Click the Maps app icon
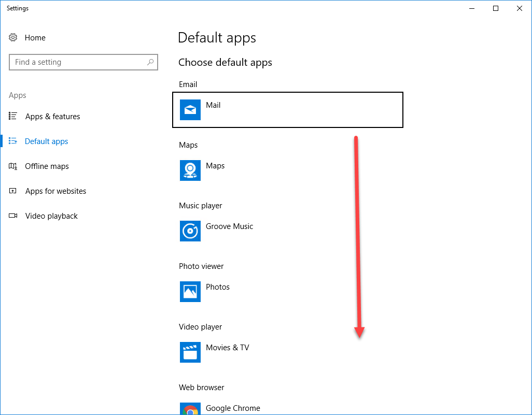The image size is (532, 415). [x=190, y=170]
